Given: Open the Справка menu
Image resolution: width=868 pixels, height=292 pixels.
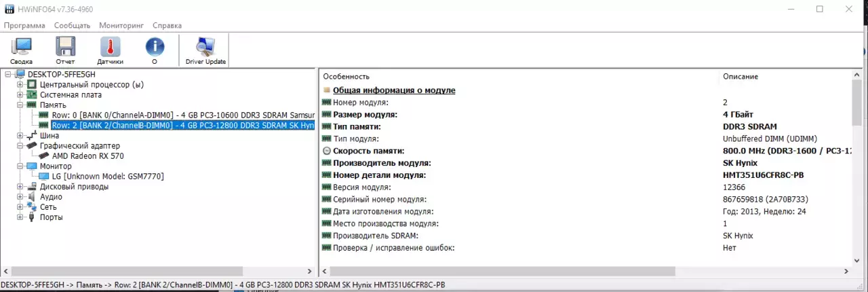Looking at the screenshot, I should (x=167, y=25).
